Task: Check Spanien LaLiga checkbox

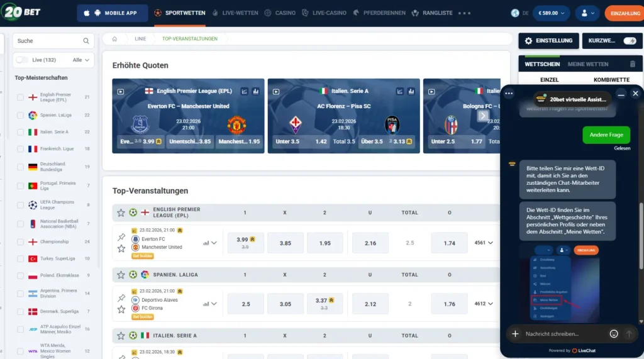Action: (x=20, y=116)
